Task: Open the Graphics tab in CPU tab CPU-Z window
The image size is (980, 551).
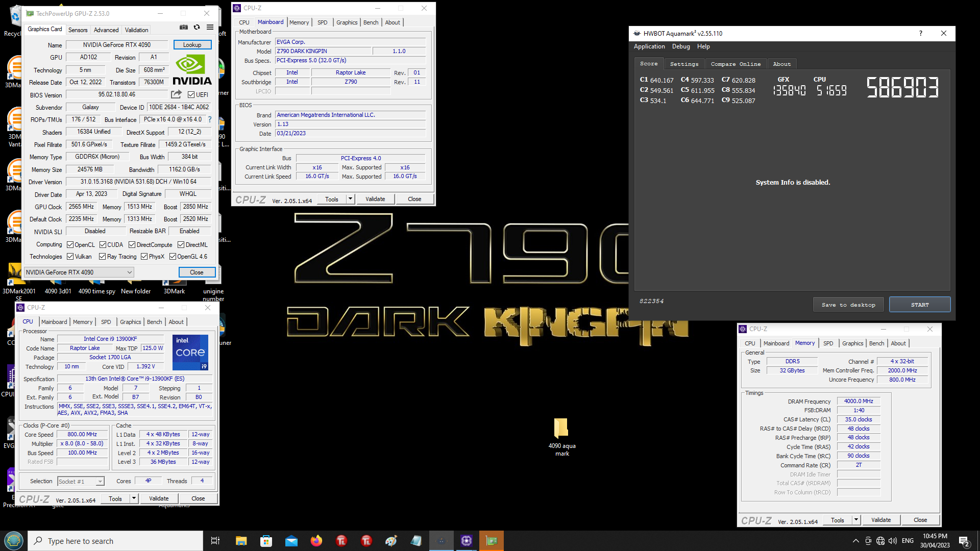Action: coord(130,322)
